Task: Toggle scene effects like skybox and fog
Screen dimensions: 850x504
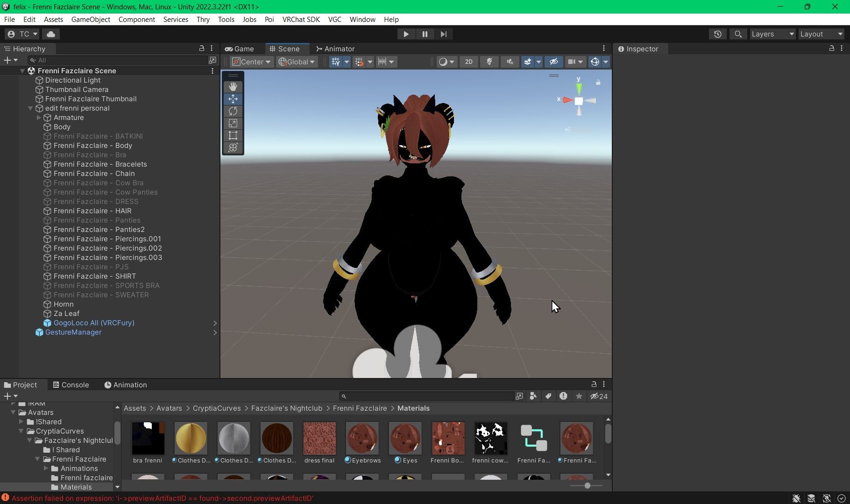Action: click(x=527, y=62)
